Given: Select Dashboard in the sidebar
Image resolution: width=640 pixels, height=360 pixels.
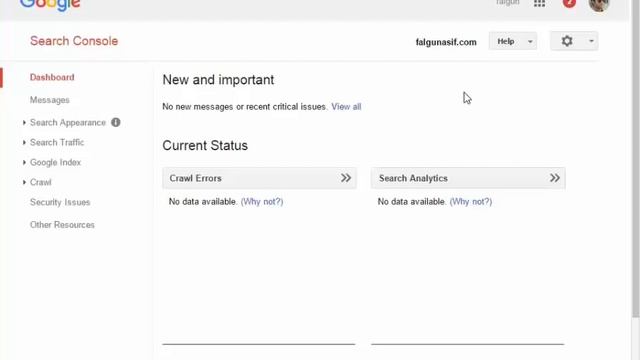Looking at the screenshot, I should (52, 77).
